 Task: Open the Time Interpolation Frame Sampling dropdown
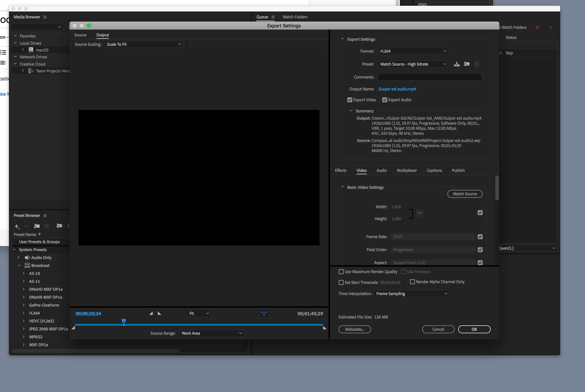click(x=411, y=293)
